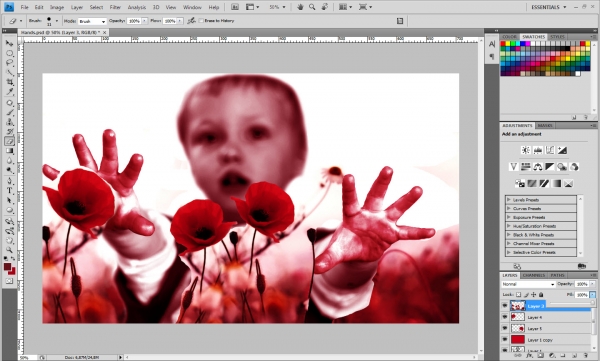600x361 pixels.
Task: Open the Character panel icon
Action: pos(492,44)
